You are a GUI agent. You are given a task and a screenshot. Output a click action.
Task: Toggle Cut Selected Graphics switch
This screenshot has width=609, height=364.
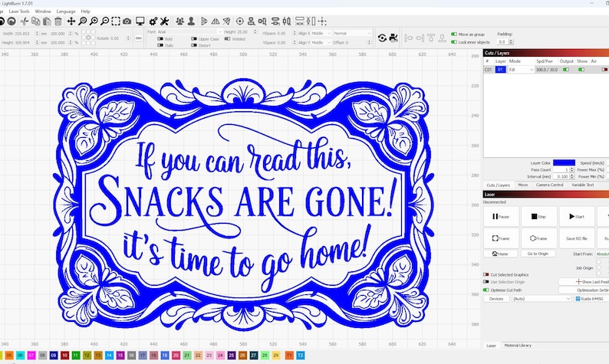click(486, 275)
